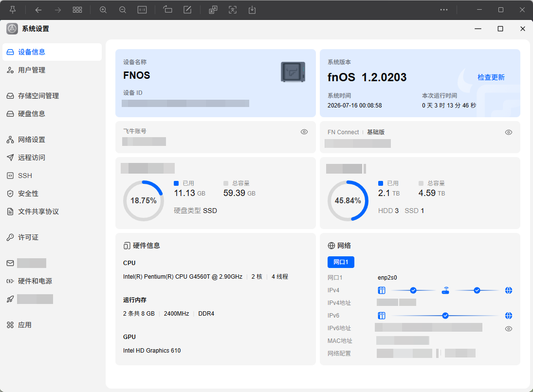Show the FN Connect ID with eye icon

[509, 132]
